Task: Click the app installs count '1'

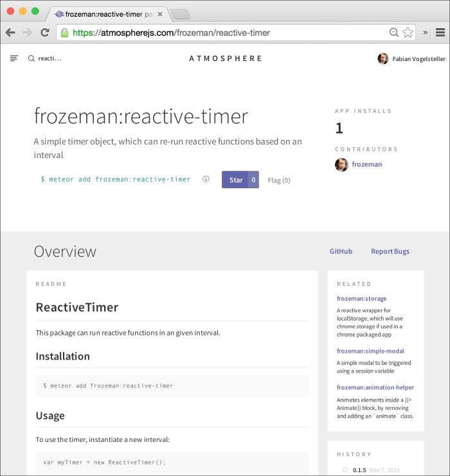Action: pyautogui.click(x=339, y=128)
